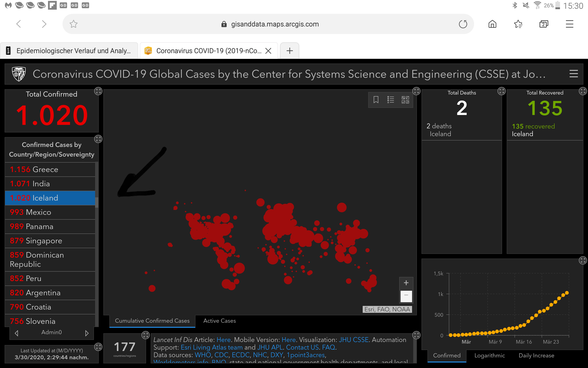
Task: Open the browser hamburger menu
Action: pos(569,24)
